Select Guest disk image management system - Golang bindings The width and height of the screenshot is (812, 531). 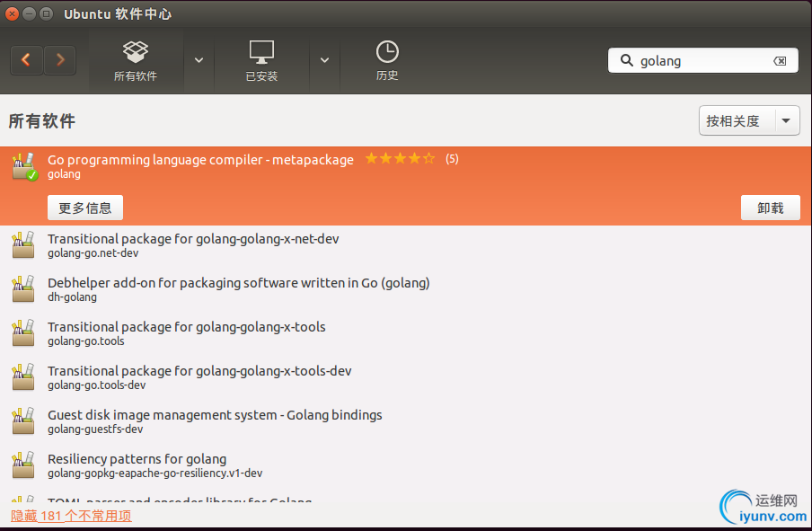[406, 421]
